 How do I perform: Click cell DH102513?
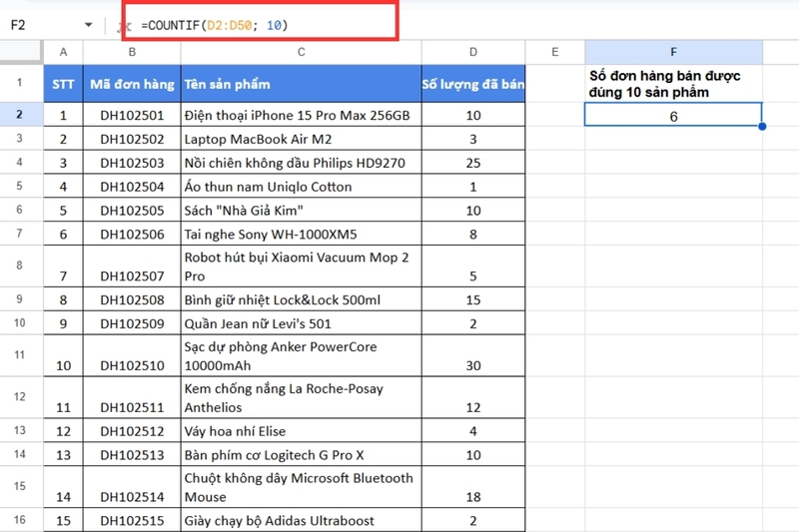(x=132, y=454)
